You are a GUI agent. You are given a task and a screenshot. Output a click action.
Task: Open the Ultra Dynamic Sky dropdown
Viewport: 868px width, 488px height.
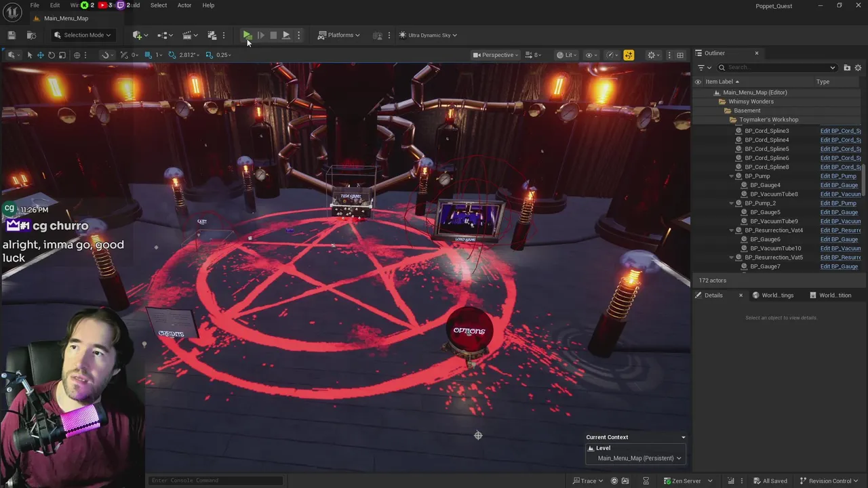[x=428, y=35]
